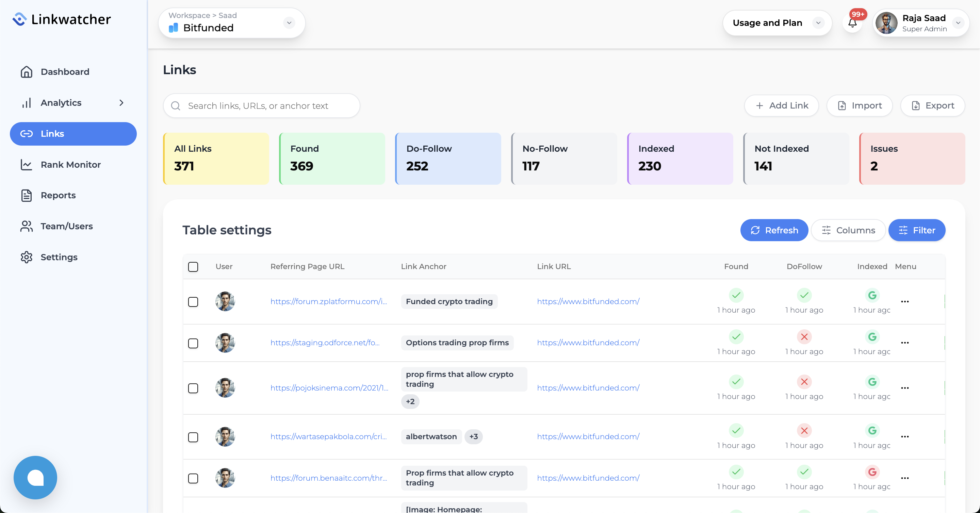Expand the Bitfunded workspace dropdown

(x=289, y=23)
